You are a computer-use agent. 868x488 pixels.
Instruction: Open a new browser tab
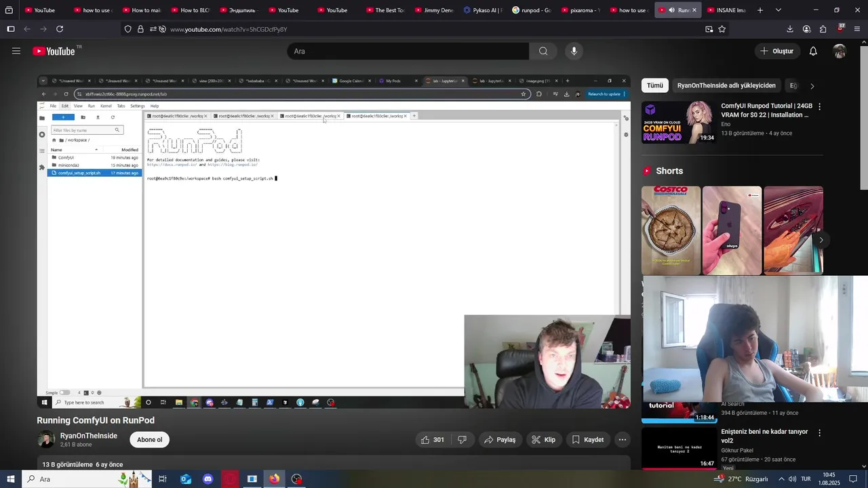pyautogui.click(x=760, y=10)
